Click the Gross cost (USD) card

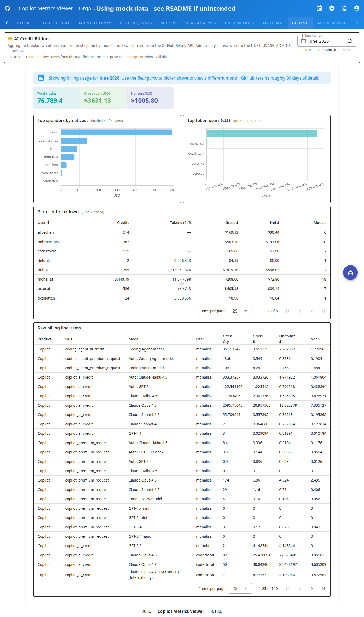103,98
